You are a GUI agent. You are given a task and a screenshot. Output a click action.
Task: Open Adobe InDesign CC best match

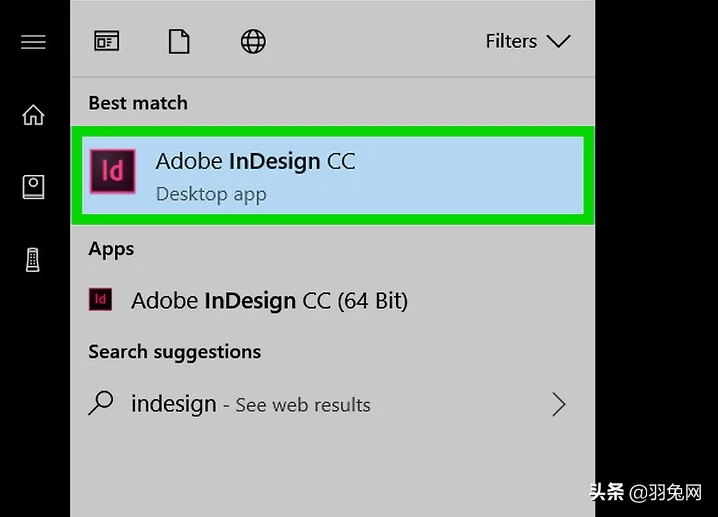(x=333, y=175)
